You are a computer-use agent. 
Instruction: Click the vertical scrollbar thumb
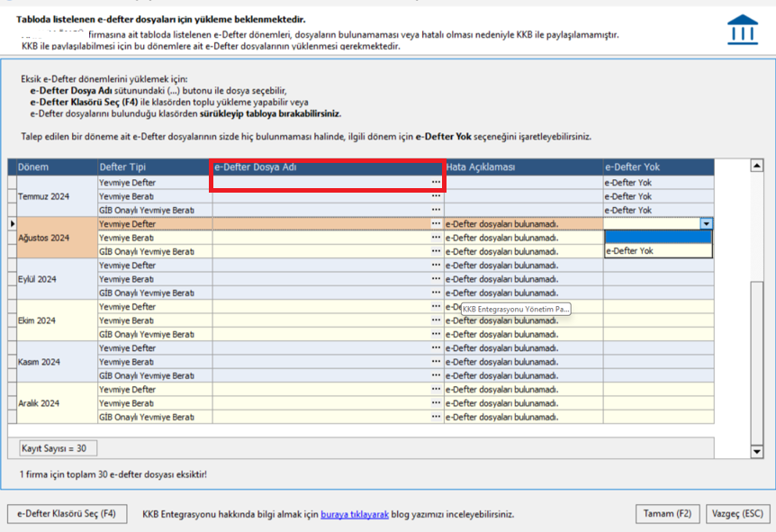pos(757,362)
